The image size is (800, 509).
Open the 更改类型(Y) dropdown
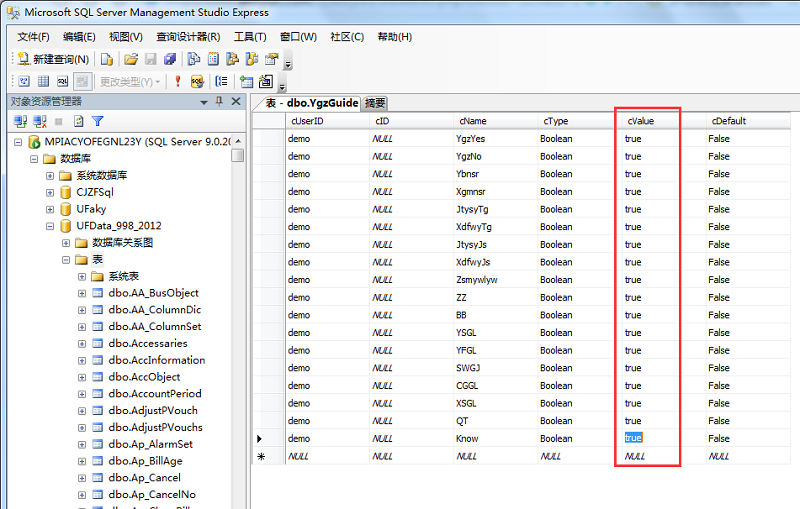[130, 82]
